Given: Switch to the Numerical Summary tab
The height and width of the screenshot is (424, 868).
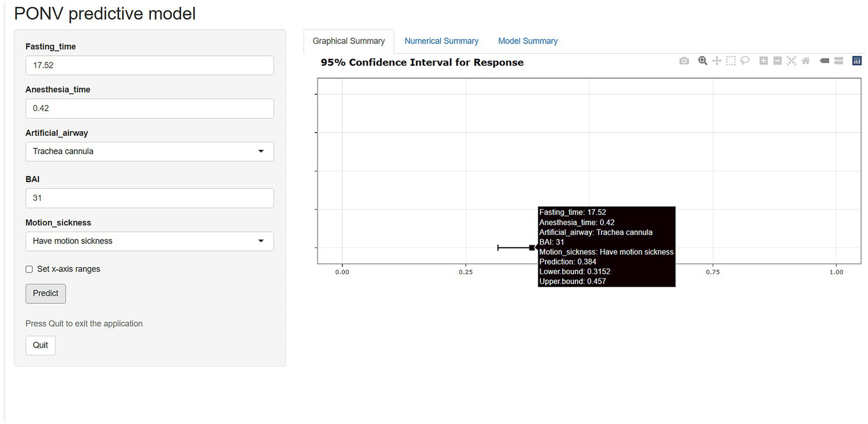Looking at the screenshot, I should coord(441,41).
